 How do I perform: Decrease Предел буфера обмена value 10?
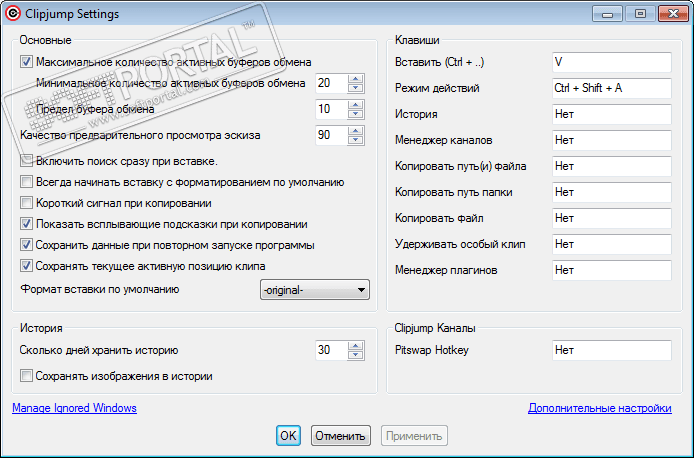pyautogui.click(x=355, y=114)
